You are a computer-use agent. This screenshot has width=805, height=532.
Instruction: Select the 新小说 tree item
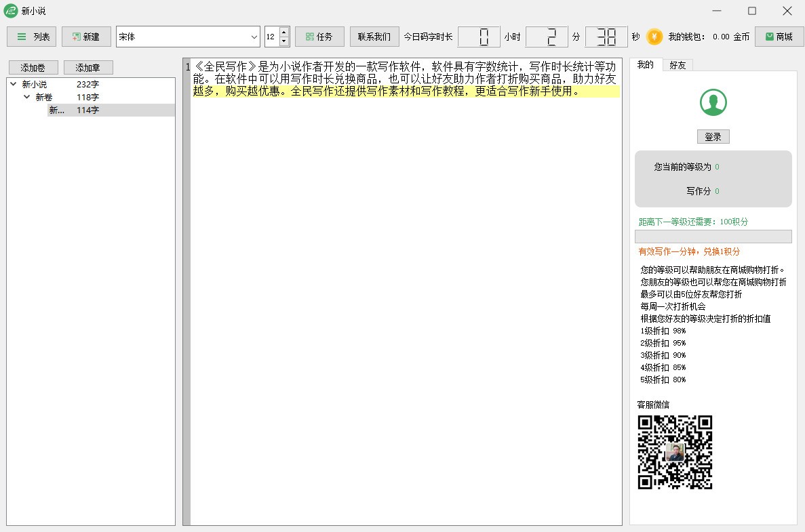coord(35,84)
